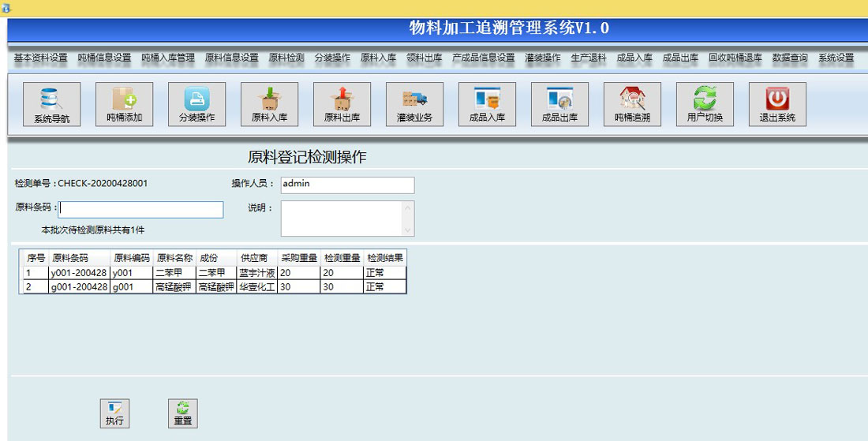This screenshot has width=868, height=441.
Task: Click the 操作人员 admin field
Action: (x=348, y=185)
